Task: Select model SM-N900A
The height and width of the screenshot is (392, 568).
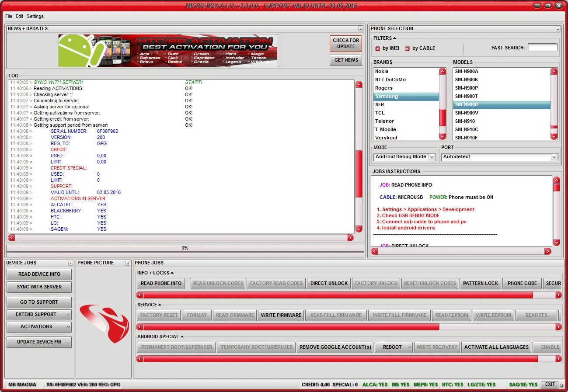Action: tap(502, 71)
